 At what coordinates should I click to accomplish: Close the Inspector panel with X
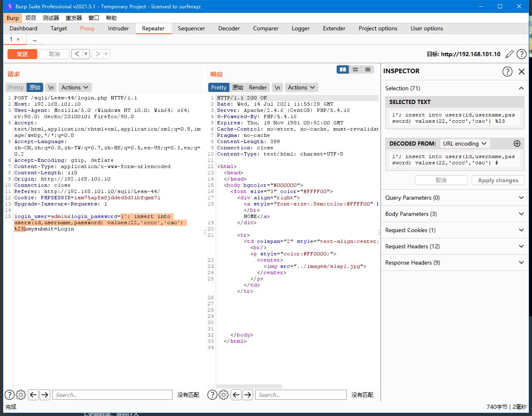522,71
